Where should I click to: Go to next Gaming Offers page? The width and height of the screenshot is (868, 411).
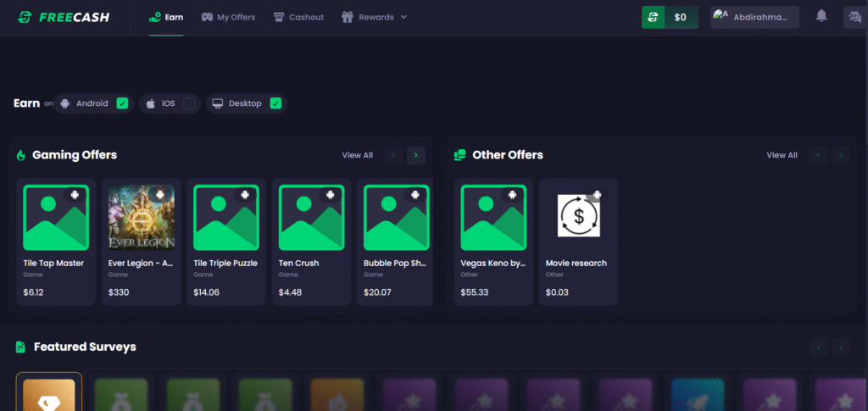[x=416, y=155]
